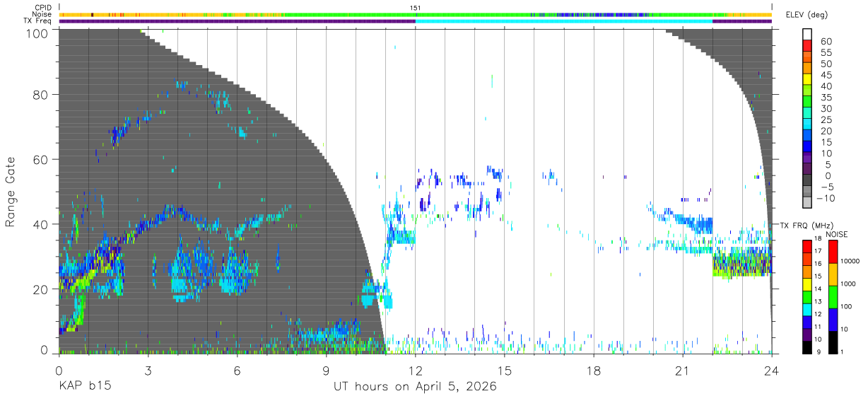Click range gate tick label 20 on y-axis
The width and height of the screenshot is (868, 401).
(42, 289)
